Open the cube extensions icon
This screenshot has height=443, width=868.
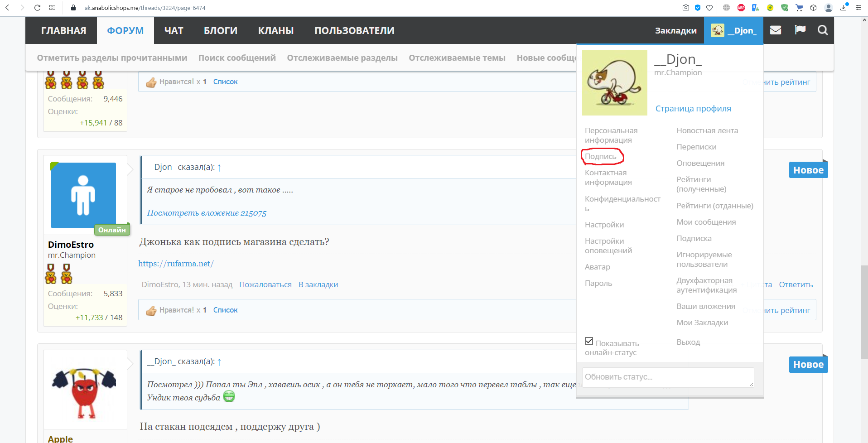tap(814, 8)
